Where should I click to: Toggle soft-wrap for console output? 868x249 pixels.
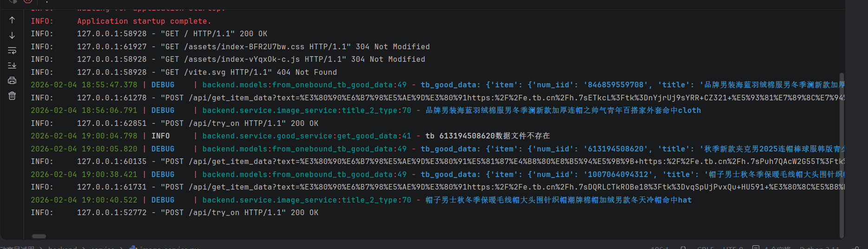tap(12, 50)
